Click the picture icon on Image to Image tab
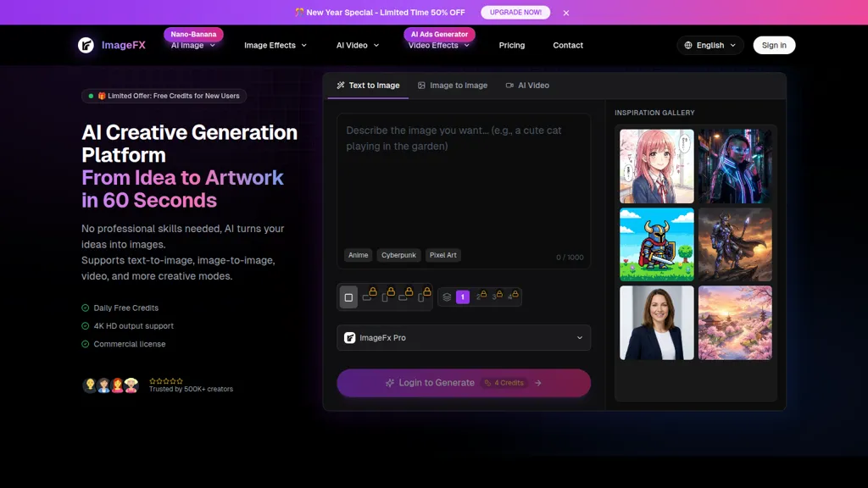 point(421,86)
